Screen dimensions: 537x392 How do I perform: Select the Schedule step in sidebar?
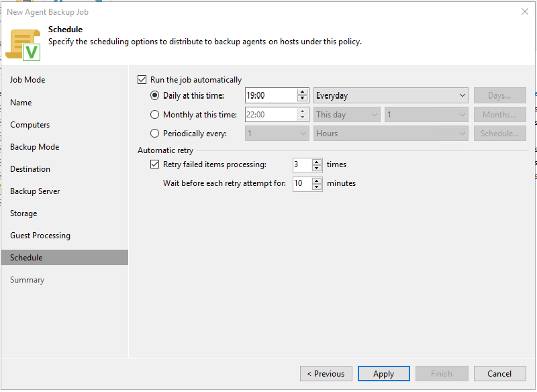pyautogui.click(x=64, y=258)
